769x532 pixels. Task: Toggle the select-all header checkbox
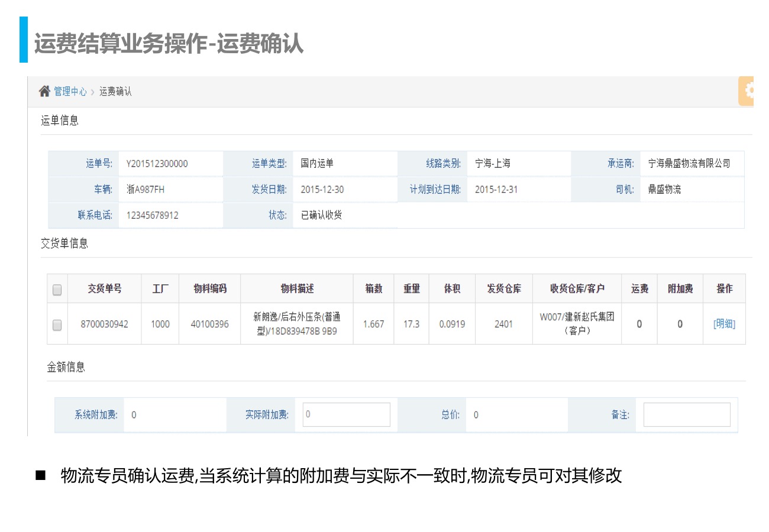57,290
